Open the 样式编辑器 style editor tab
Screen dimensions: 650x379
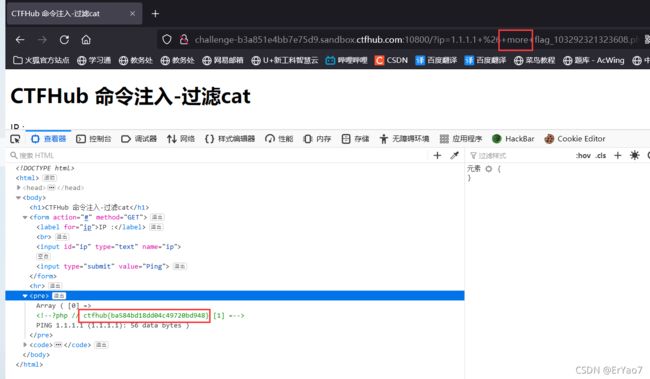click(x=230, y=139)
